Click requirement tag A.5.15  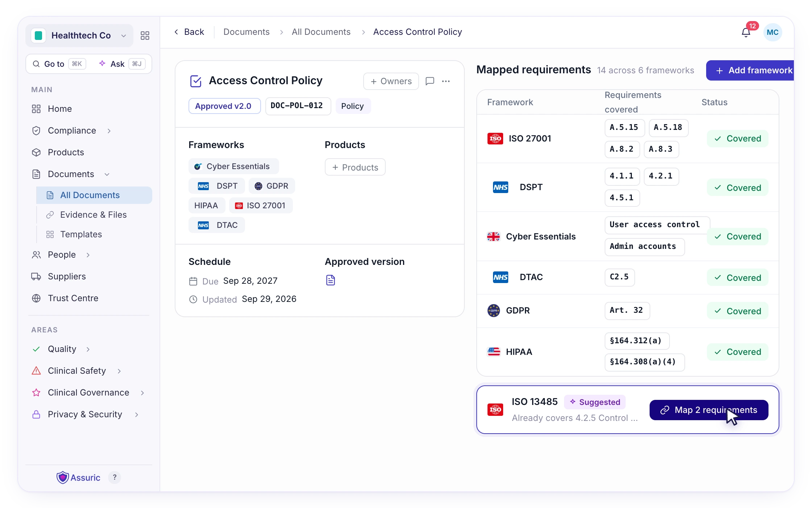pos(625,128)
